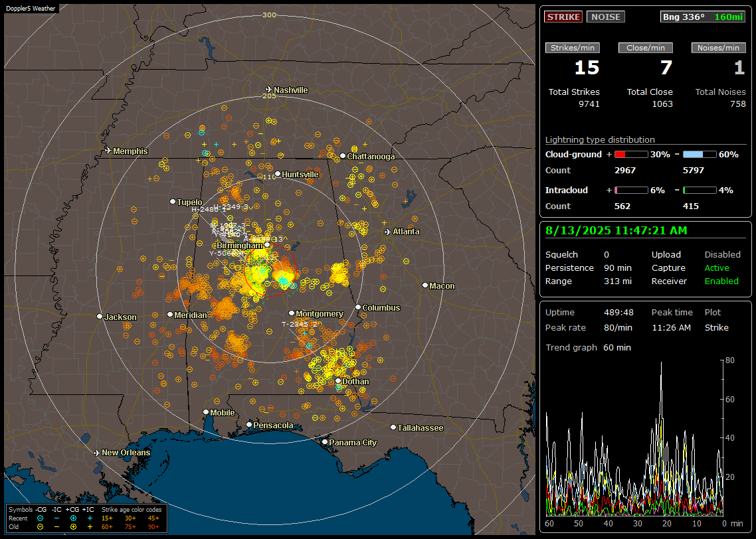Click the positive cloud-ground red percentage bar
The width and height of the screenshot is (756, 539).
point(631,155)
